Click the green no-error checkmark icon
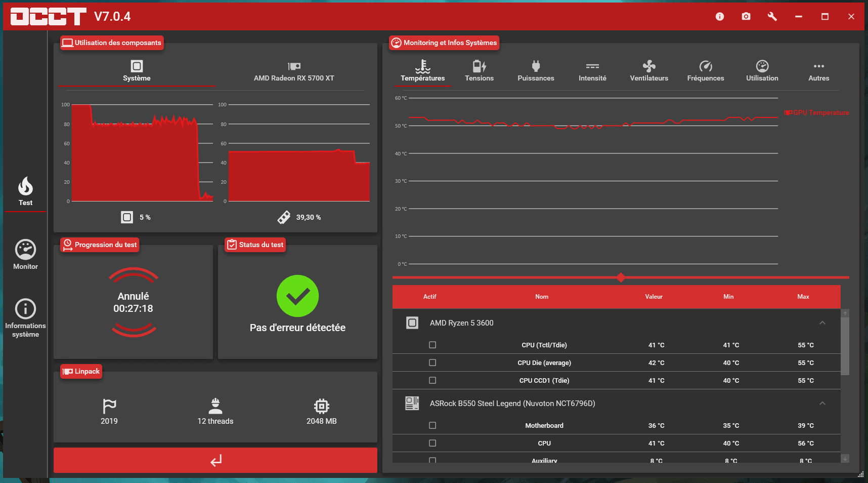Viewport: 868px width, 483px height. click(x=297, y=296)
